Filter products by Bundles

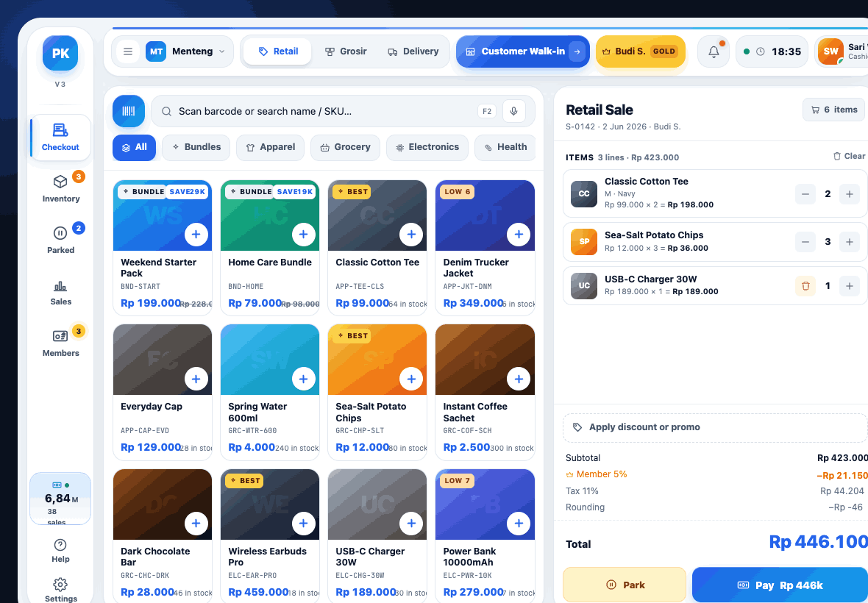[196, 147]
